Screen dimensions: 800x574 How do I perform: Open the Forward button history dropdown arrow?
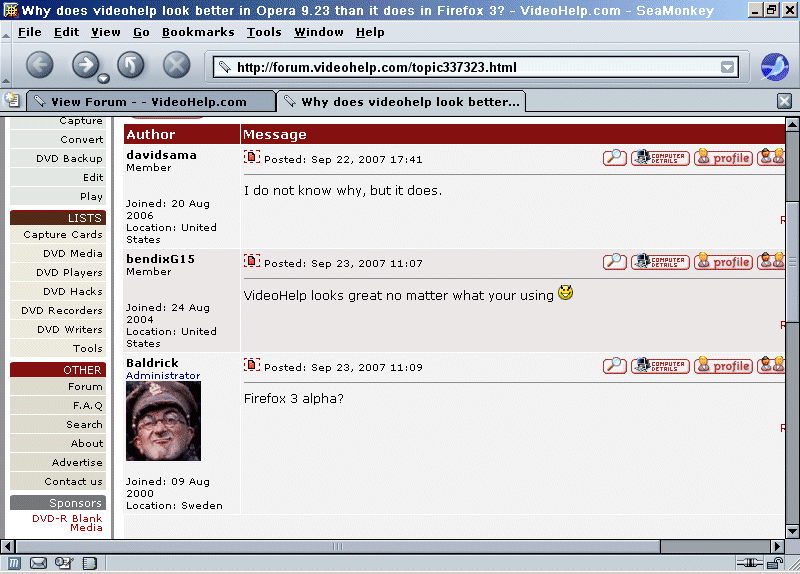[104, 78]
